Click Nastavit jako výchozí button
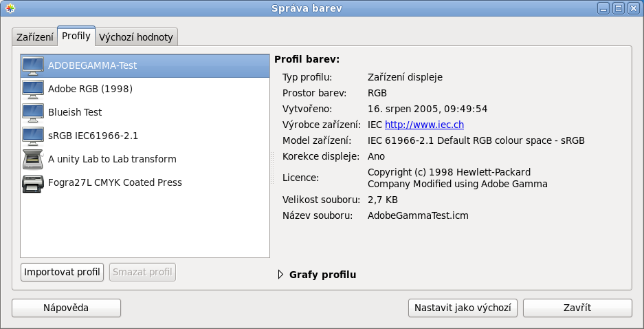This screenshot has height=329, width=644. tap(463, 308)
